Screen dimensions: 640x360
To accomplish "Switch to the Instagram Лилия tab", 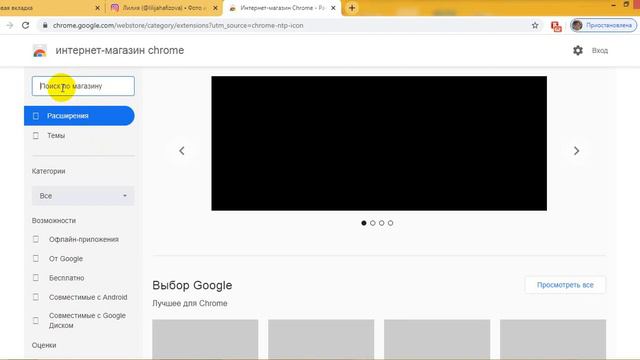I will (x=164, y=8).
